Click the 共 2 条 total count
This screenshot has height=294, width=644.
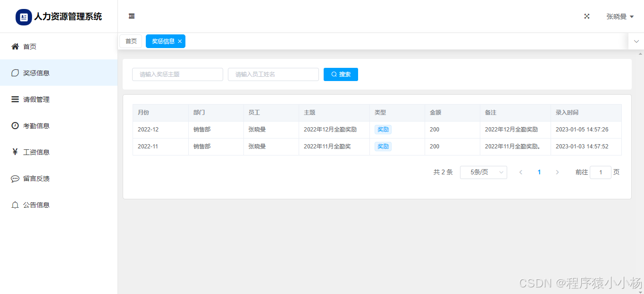443,172
